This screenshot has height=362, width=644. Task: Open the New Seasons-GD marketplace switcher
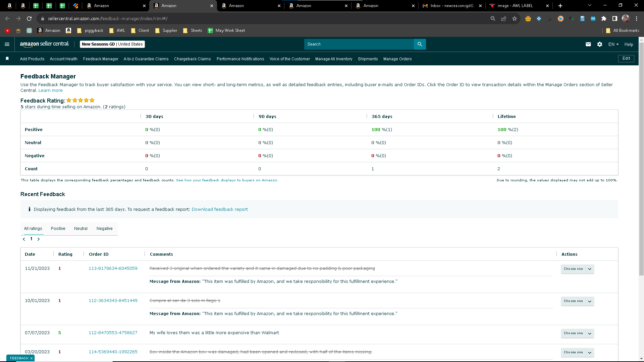point(112,44)
